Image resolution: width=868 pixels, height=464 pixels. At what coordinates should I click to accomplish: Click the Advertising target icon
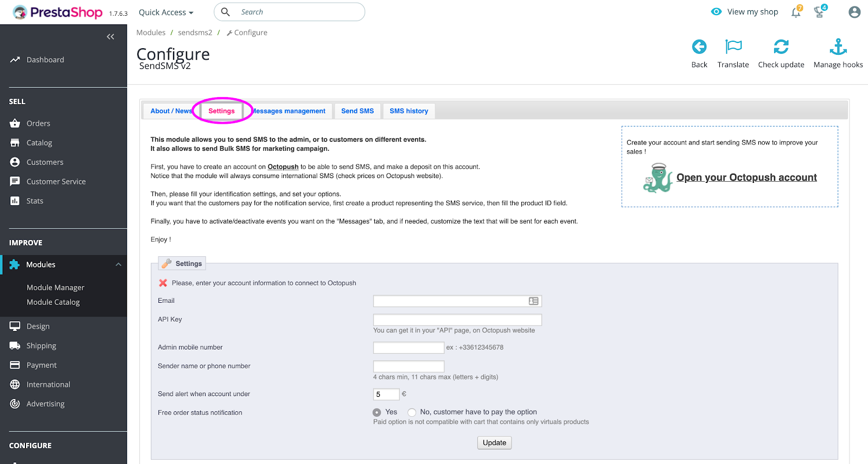point(15,404)
